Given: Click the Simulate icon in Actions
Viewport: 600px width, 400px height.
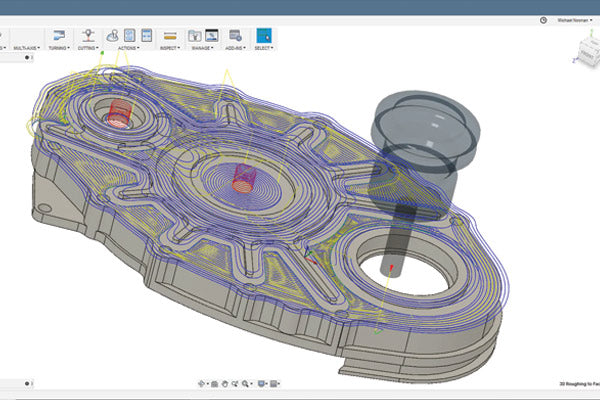Looking at the screenshot, I should [x=112, y=35].
